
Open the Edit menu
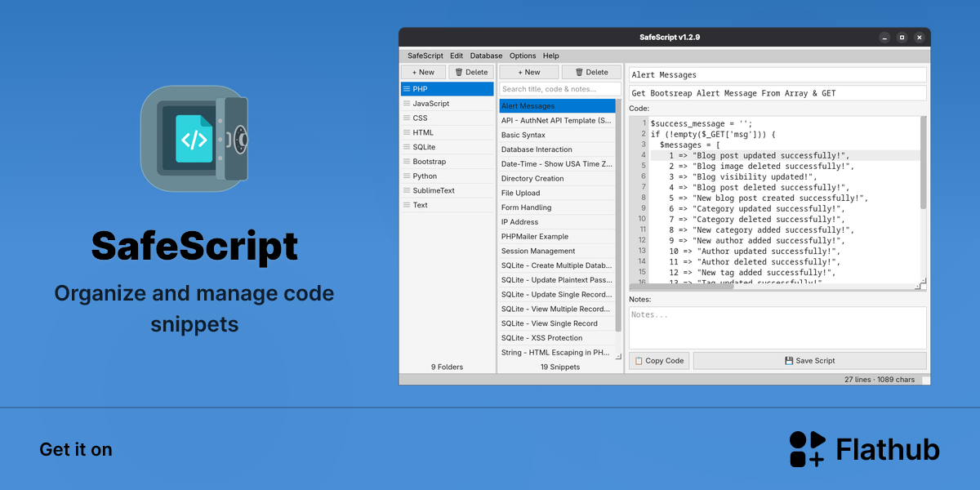pyautogui.click(x=457, y=56)
